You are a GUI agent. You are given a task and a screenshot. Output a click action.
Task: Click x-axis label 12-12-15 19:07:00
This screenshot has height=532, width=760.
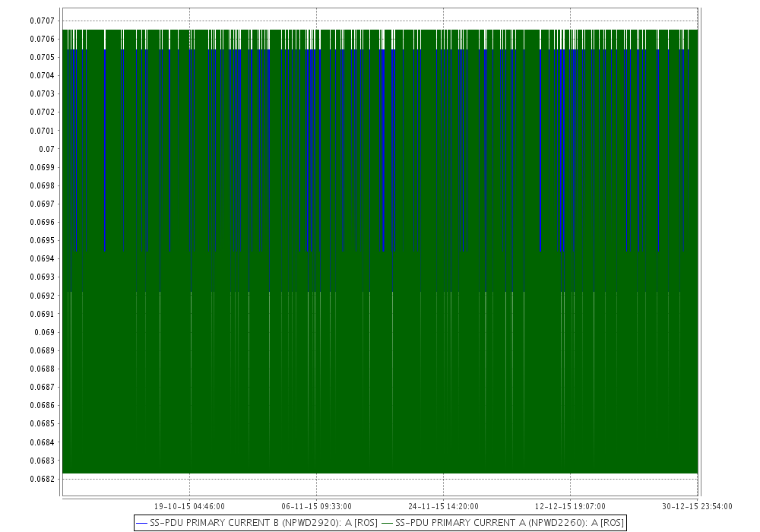[571, 506]
